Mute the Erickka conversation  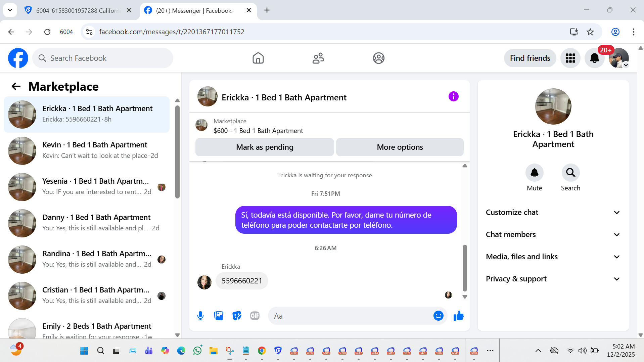[x=534, y=173]
